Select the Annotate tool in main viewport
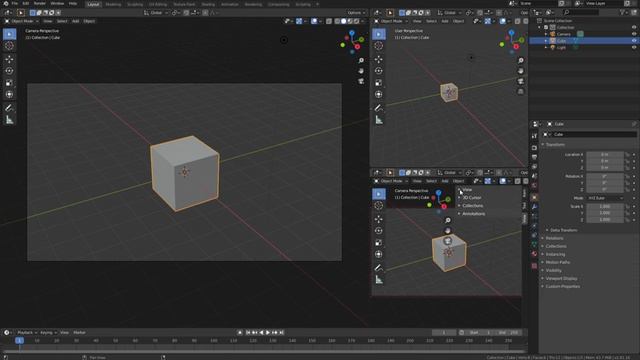 point(9,108)
